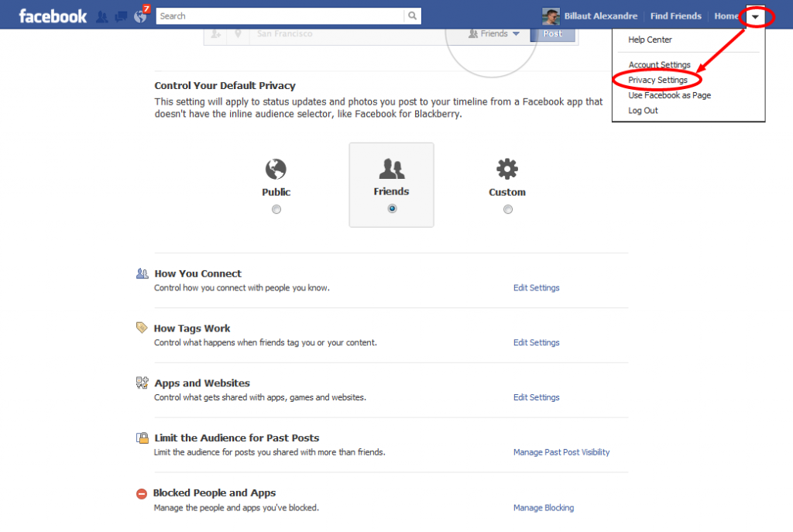The height and width of the screenshot is (532, 793).
Task: Click Edit Settings for Apps and Websites
Action: coord(537,397)
